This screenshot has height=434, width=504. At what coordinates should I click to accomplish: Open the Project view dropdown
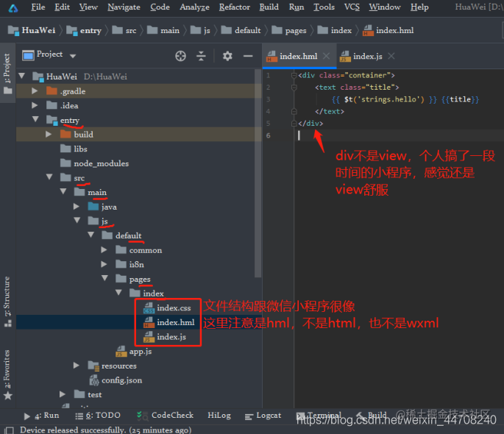pyautogui.click(x=73, y=56)
